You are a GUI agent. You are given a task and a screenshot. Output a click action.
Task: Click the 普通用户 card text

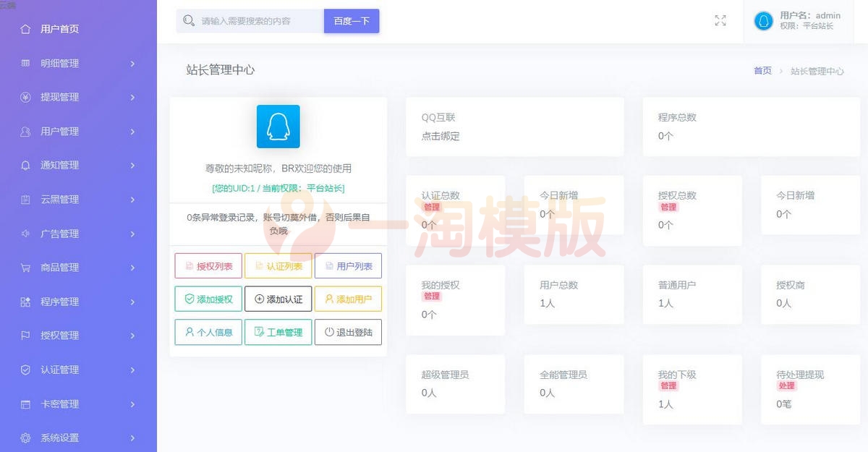coord(677,285)
